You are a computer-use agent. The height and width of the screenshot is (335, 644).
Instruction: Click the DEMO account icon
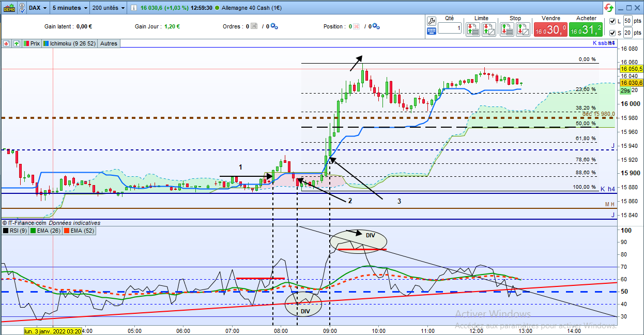9,8
